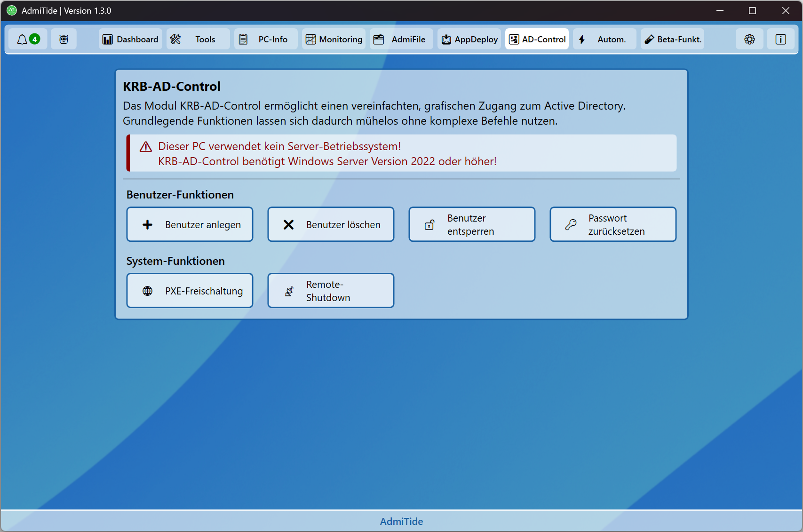This screenshot has width=803, height=532.
Task: Click the AdmiTide app logo in title bar
Action: tap(12, 10)
